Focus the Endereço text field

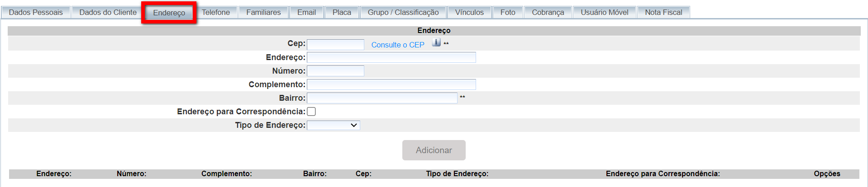coord(391,57)
